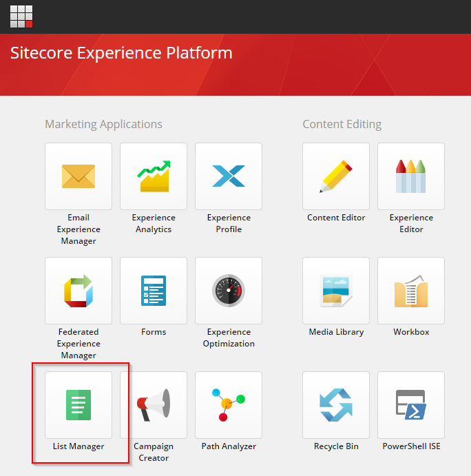Click the 'Experience Optimization' text label
Screen dimensions: 471x476
pos(229,338)
